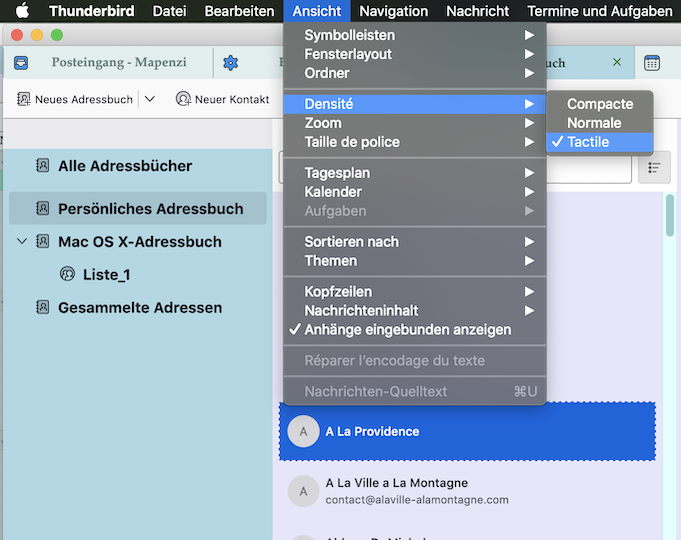Choose Compacte density
Viewport: 681px width, 540px height.
599,104
